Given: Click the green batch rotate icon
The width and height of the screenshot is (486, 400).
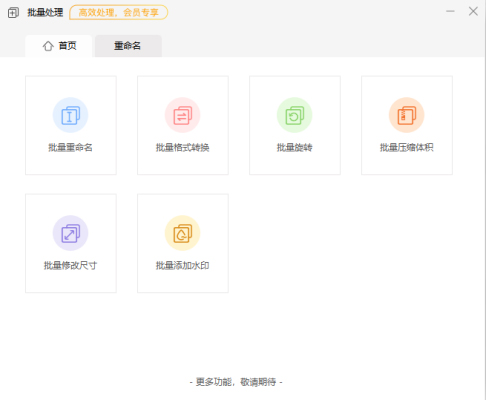Looking at the screenshot, I should click(295, 115).
